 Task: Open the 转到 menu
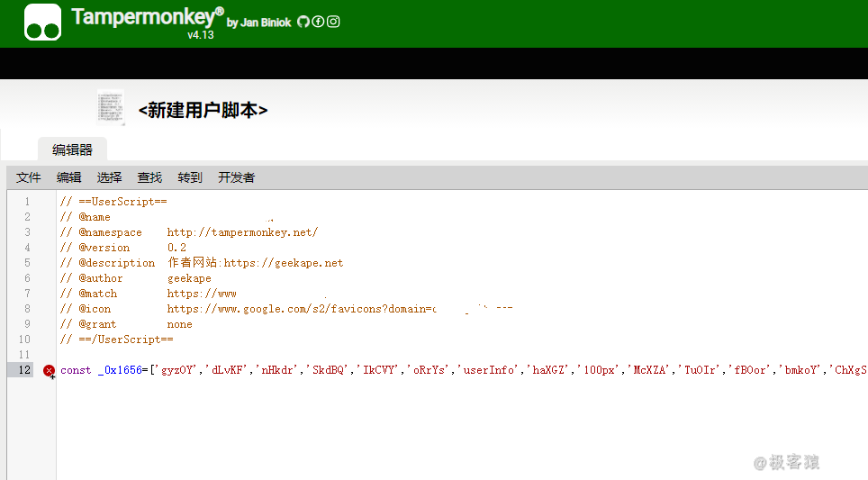pyautogui.click(x=190, y=177)
